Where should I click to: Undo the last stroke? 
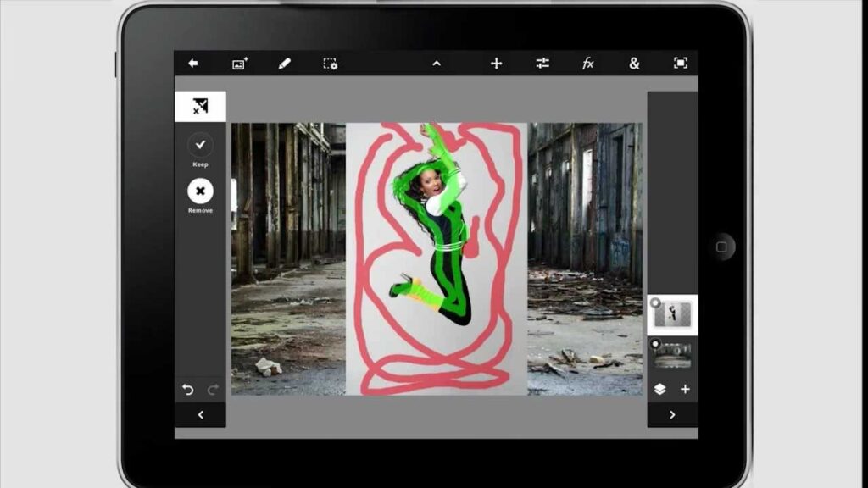[x=188, y=390]
